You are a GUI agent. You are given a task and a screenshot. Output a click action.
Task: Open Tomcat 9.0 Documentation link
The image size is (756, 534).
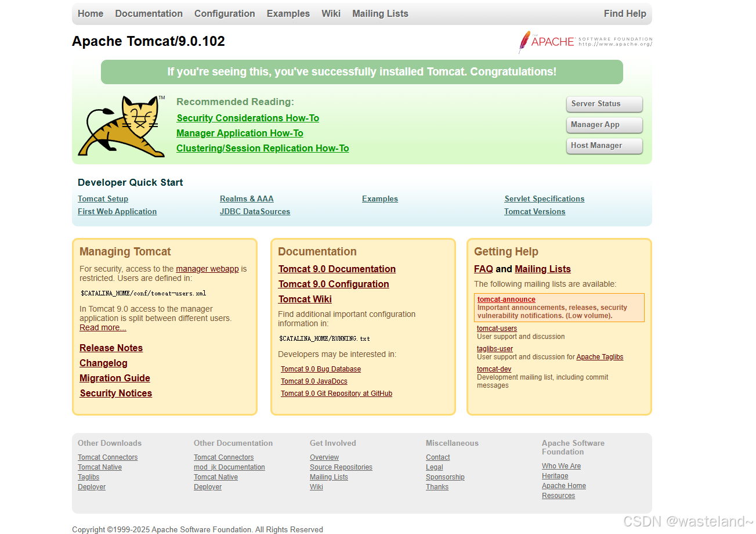[x=337, y=269]
